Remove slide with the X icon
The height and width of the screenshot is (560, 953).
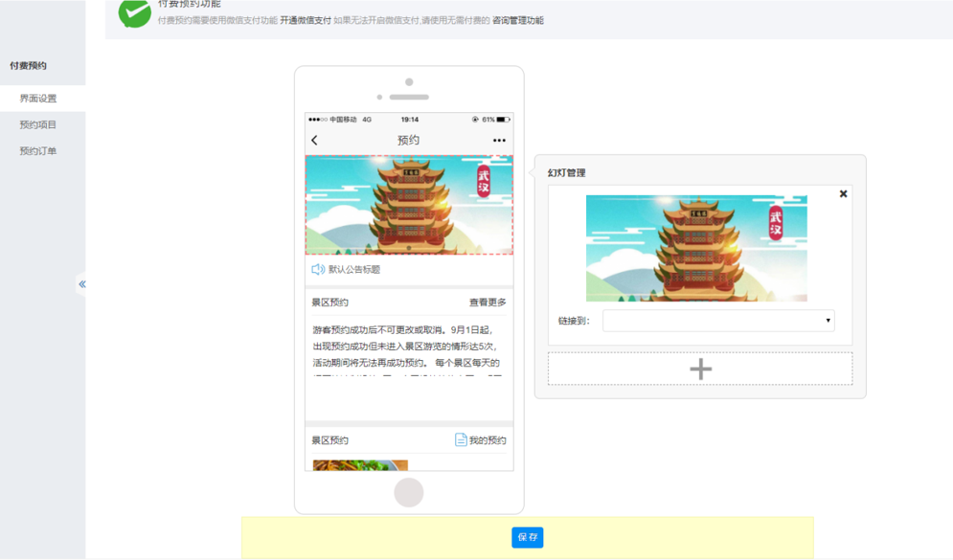click(843, 194)
